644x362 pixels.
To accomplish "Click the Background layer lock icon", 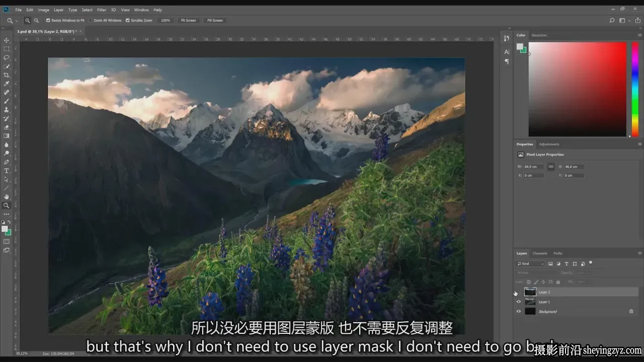I will tap(631, 311).
